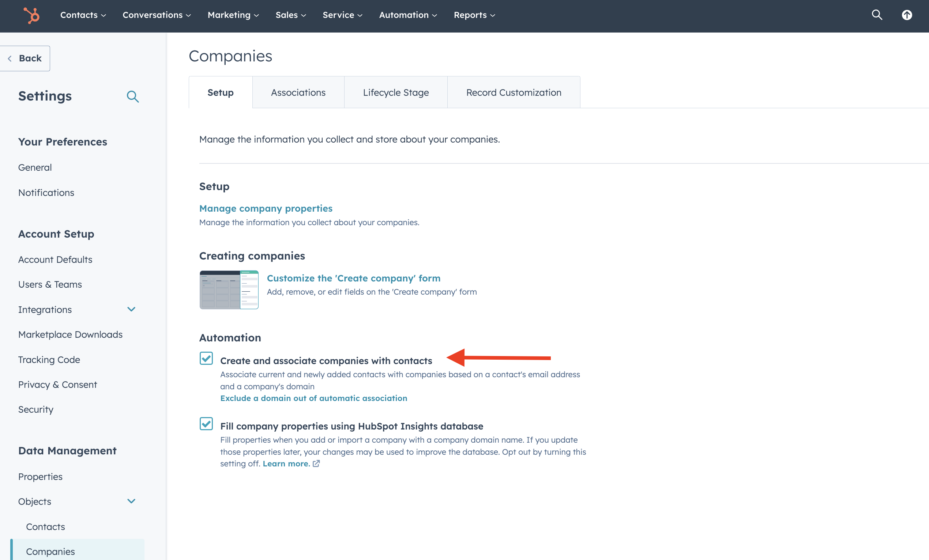Image resolution: width=929 pixels, height=560 pixels.
Task: Expand the Contacts dropdown in top navigation
Action: click(83, 15)
